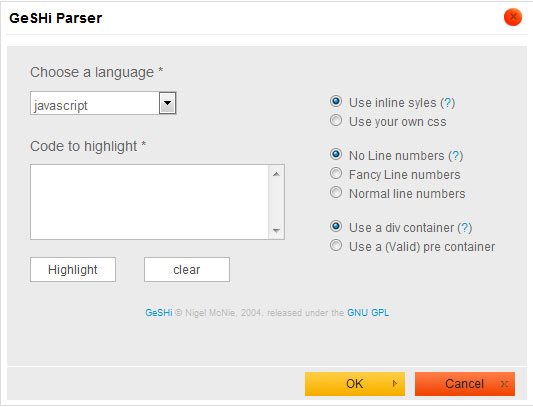Image resolution: width=533 pixels, height=407 pixels.
Task: Click the javascript language select field
Action: pyautogui.click(x=103, y=103)
